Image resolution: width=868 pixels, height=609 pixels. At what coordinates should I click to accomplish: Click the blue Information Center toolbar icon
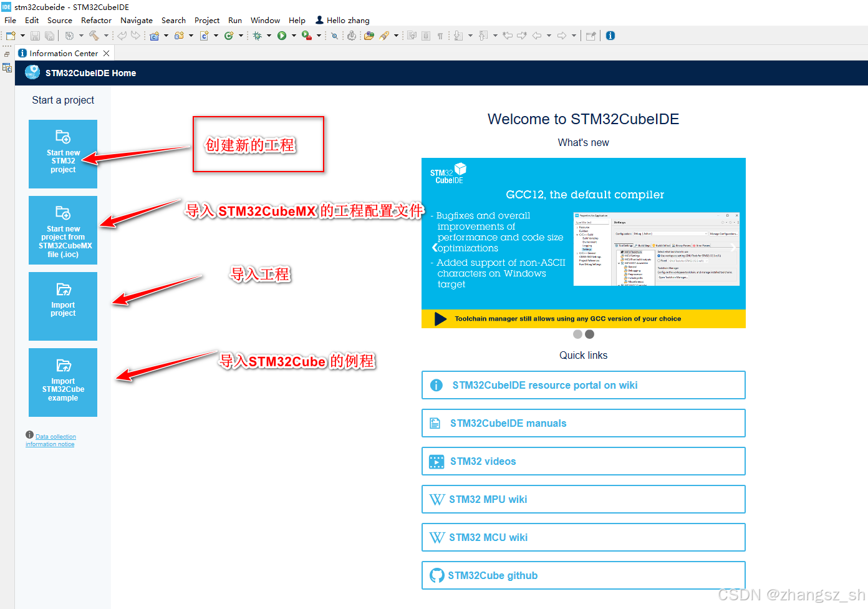coord(610,36)
